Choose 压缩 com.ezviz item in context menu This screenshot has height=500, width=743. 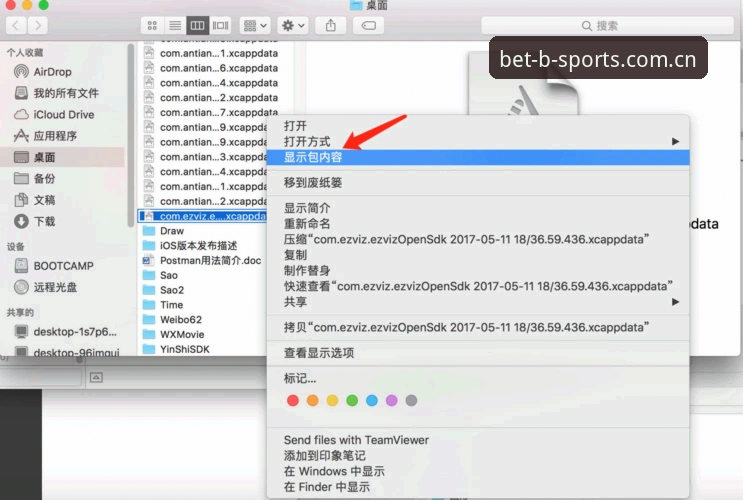click(x=478, y=239)
